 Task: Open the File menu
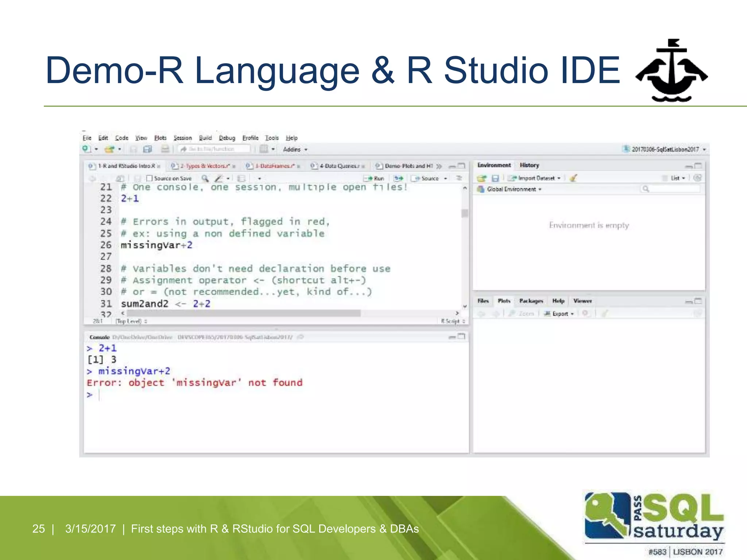[x=87, y=138]
